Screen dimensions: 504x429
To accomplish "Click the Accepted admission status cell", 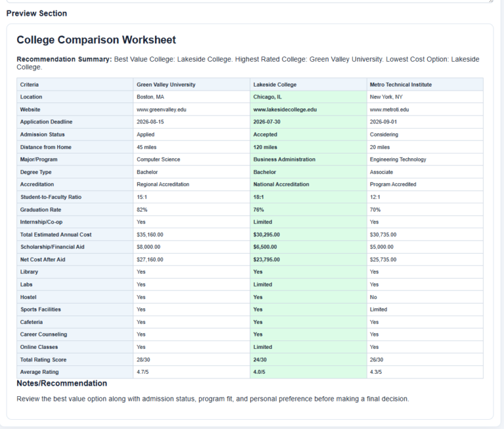I will 308,134.
